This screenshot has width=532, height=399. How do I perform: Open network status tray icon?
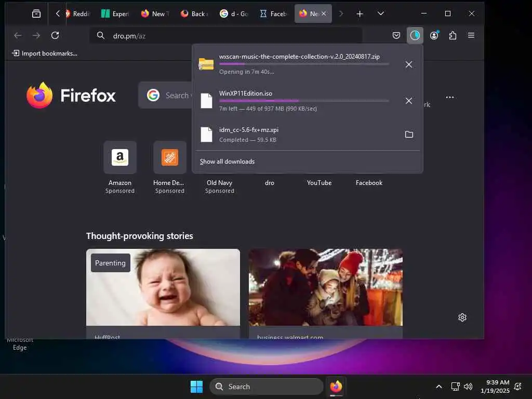[455, 387]
